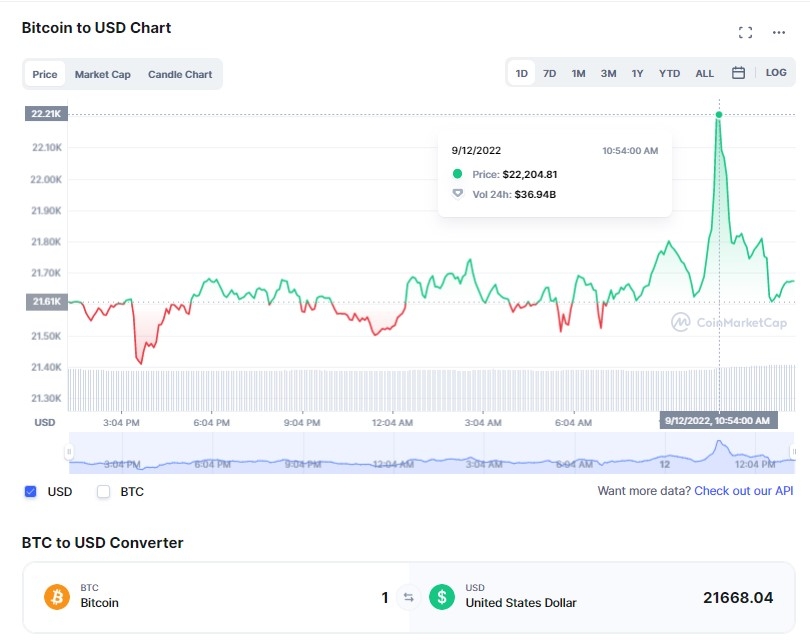Click the green US Dollar icon
810x642 pixels.
click(x=442, y=597)
